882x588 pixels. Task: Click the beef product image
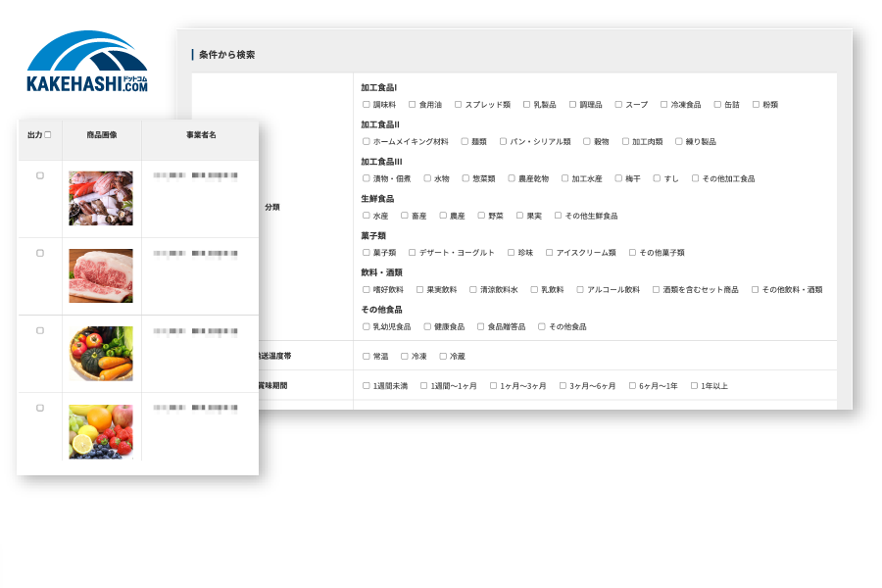(x=101, y=274)
